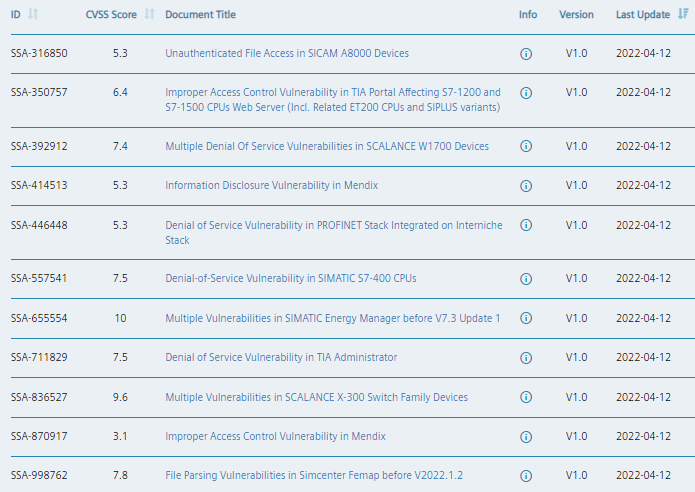Click the Version column header

(x=576, y=15)
